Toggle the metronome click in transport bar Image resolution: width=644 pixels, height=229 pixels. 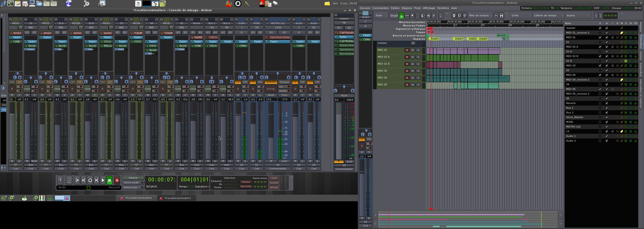pos(69,180)
